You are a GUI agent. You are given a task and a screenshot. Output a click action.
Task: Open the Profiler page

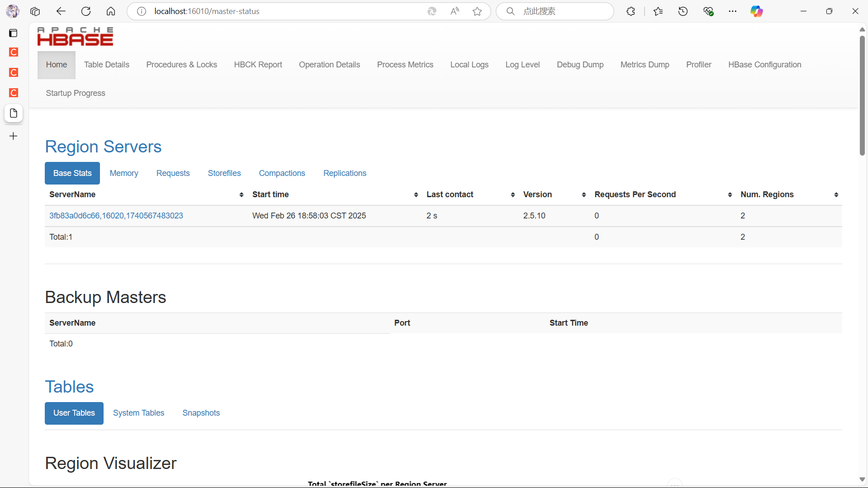point(698,65)
